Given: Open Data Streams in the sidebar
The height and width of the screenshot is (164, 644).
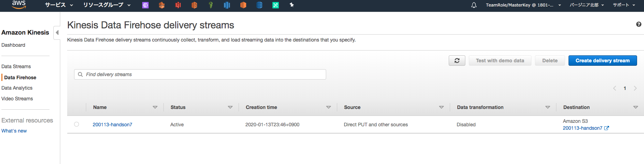Looking at the screenshot, I should point(16,66).
